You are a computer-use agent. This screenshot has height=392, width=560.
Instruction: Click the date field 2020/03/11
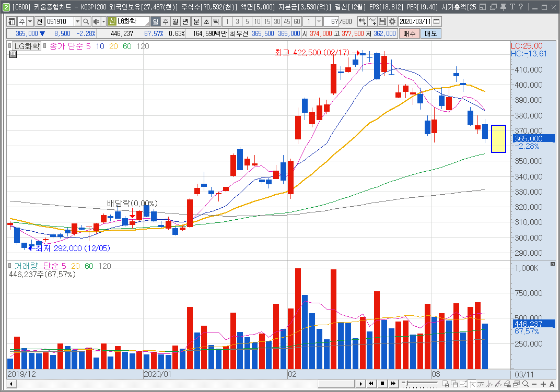[x=415, y=22]
